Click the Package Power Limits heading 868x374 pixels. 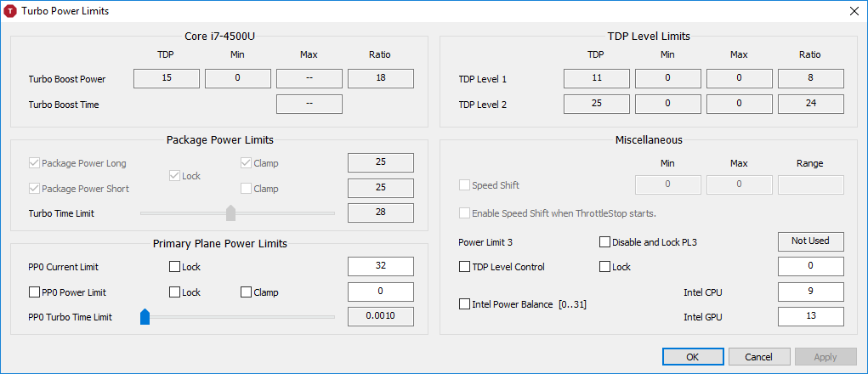(x=220, y=140)
